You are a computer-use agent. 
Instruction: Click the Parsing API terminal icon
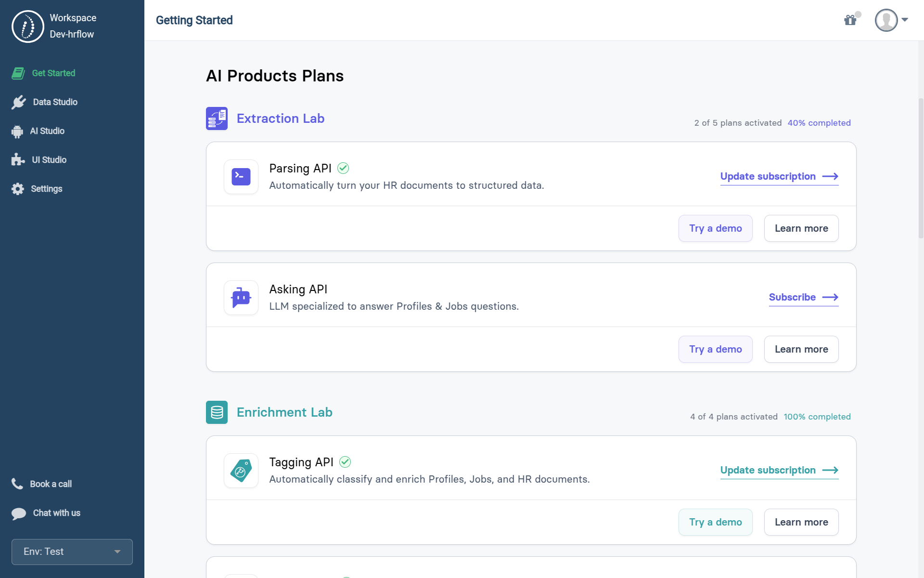tap(241, 177)
